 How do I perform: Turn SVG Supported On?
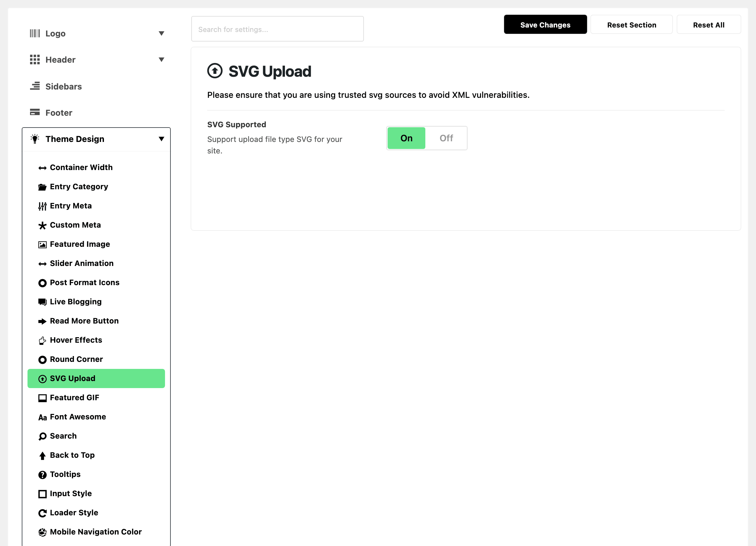point(406,138)
